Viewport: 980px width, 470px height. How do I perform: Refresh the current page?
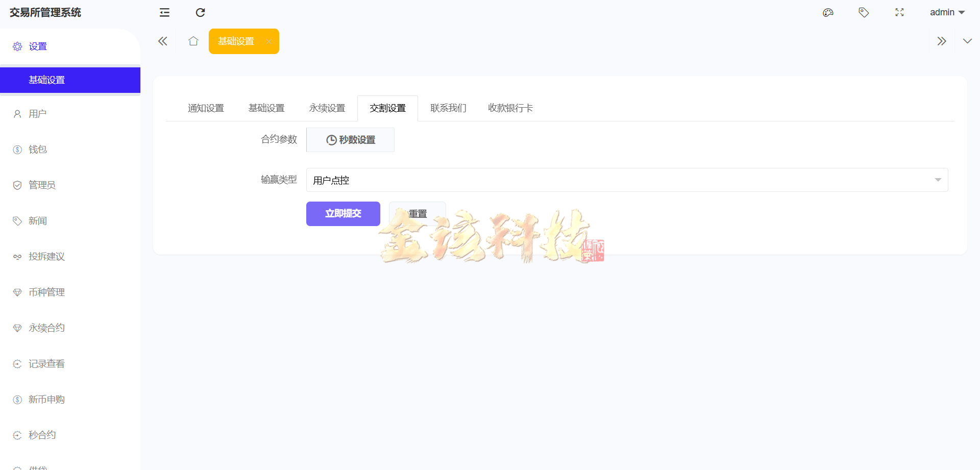point(200,12)
